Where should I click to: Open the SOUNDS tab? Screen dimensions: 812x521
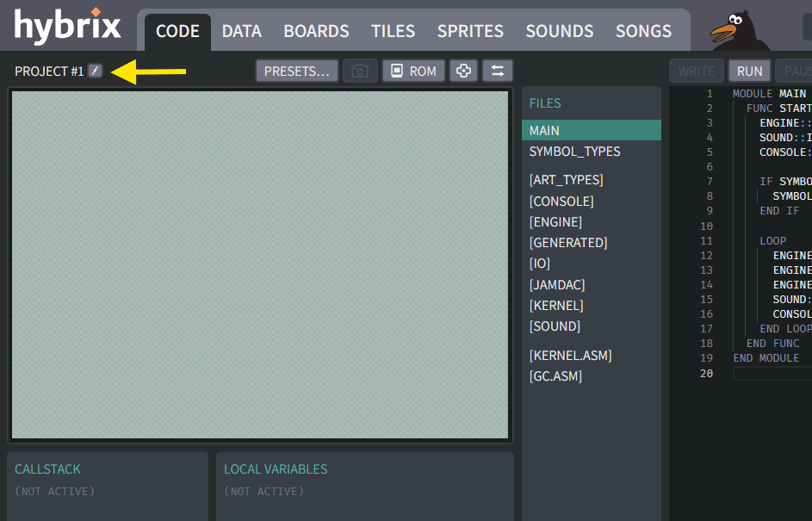point(559,30)
